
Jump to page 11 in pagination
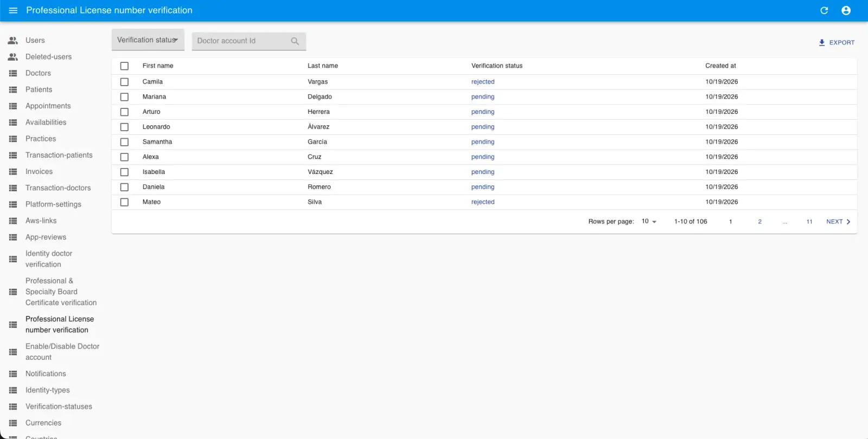coord(809,222)
